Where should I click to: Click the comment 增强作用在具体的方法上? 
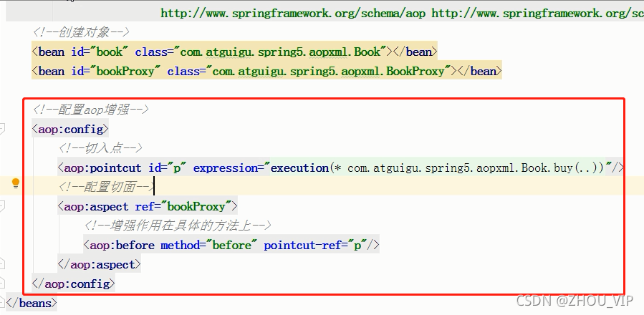click(178, 226)
